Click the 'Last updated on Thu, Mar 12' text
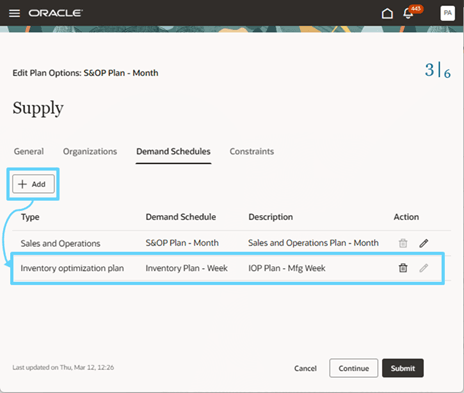The image size is (464, 393). (63, 367)
